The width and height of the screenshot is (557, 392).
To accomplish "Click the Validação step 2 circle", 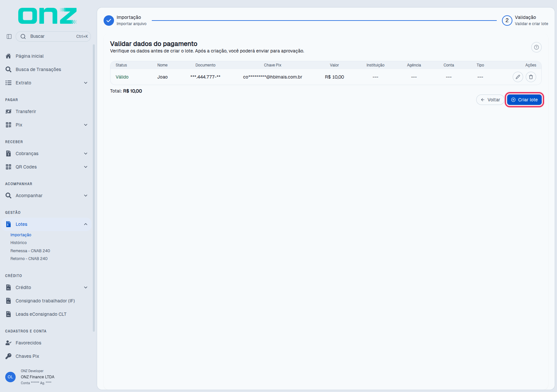I will click(507, 20).
